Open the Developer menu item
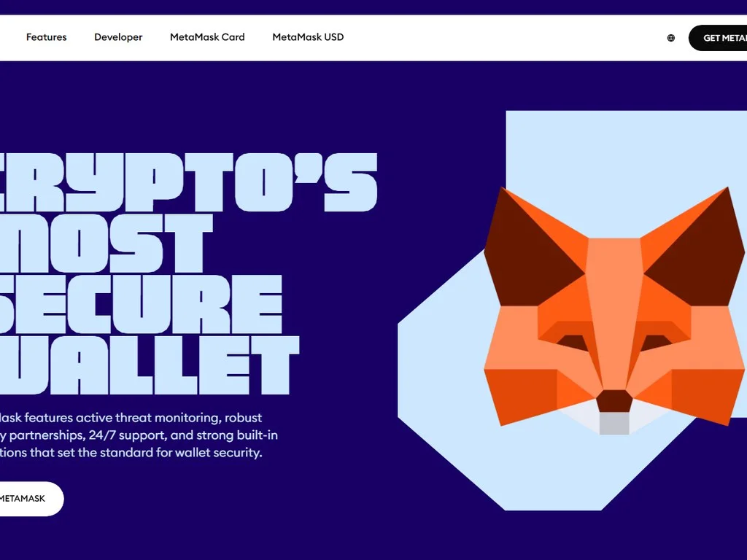 [118, 37]
